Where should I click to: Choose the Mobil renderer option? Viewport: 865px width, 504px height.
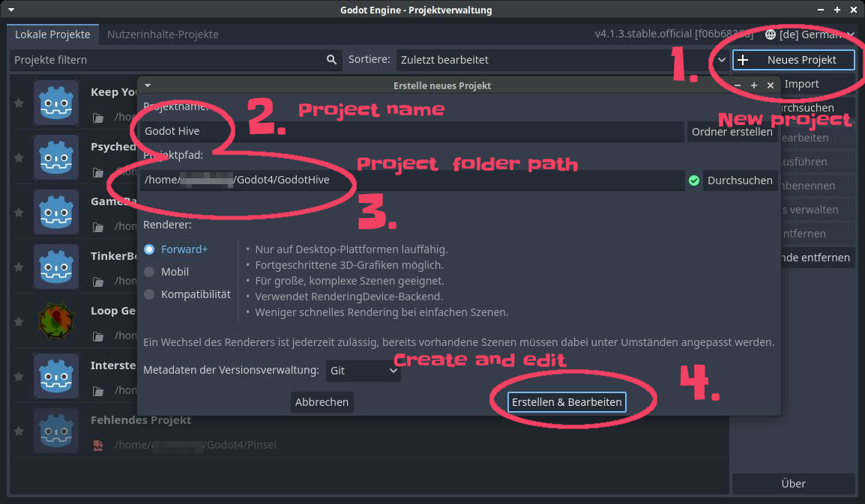coord(166,272)
